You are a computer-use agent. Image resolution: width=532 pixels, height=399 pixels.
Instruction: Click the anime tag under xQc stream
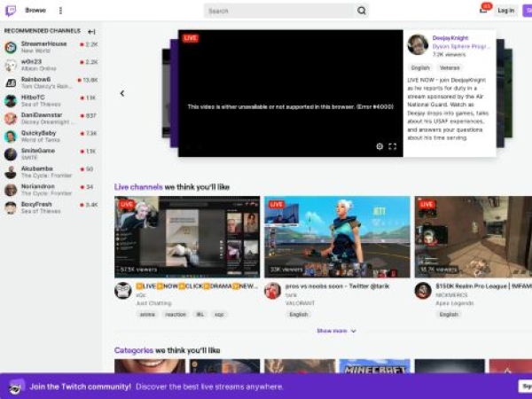[147, 315]
